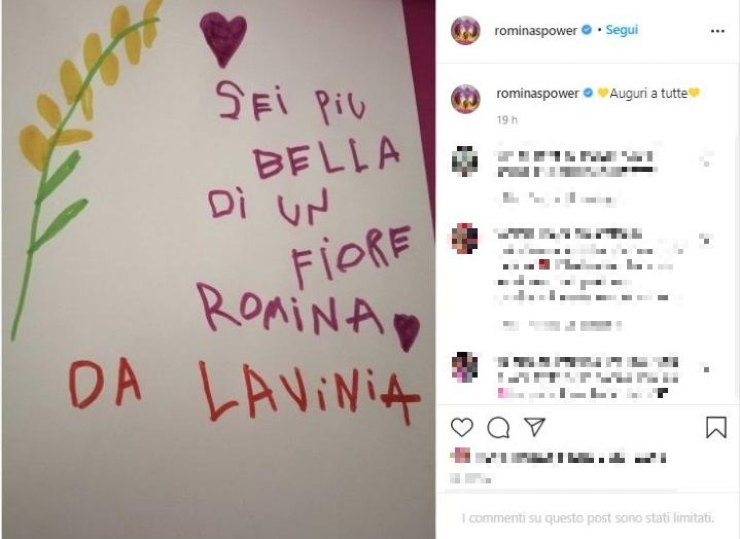This screenshot has width=740, height=539.
Task: Open third commenter's profile picture
Action: coord(465,366)
